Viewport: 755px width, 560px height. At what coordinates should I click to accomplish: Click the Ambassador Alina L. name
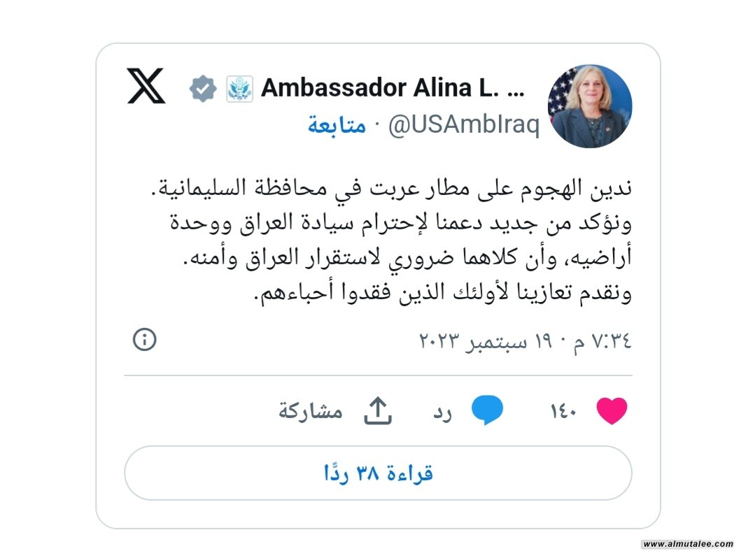pos(393,88)
